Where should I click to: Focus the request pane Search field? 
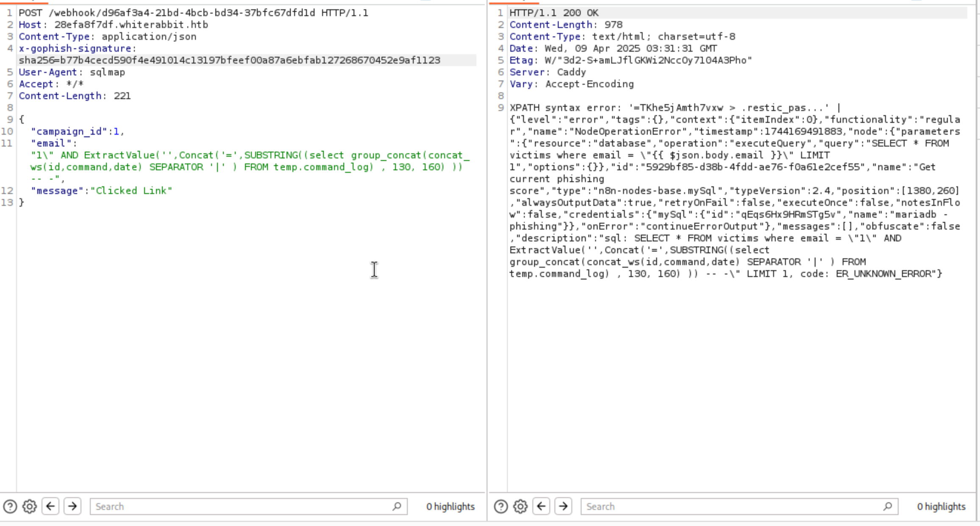pos(242,507)
